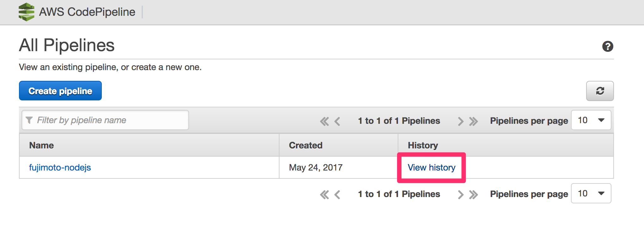The height and width of the screenshot is (228, 644).
Task: Click the filter funnel icon
Action: (x=29, y=120)
